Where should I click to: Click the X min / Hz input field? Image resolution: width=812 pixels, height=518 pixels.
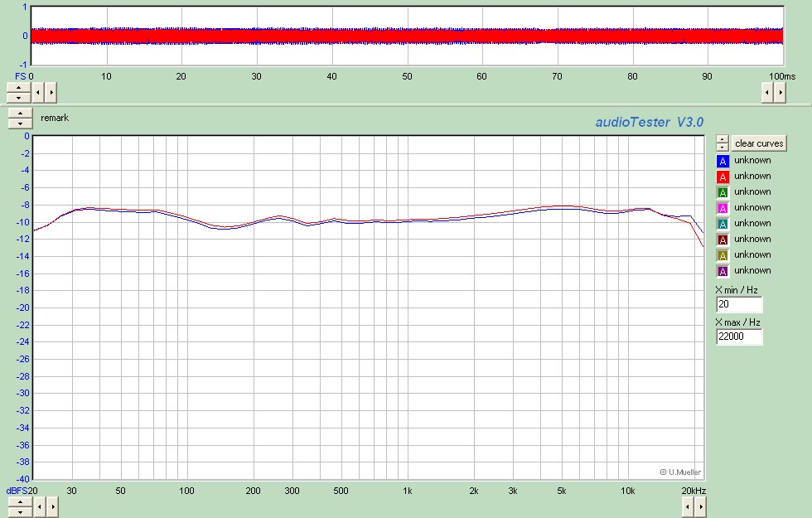tap(739, 304)
